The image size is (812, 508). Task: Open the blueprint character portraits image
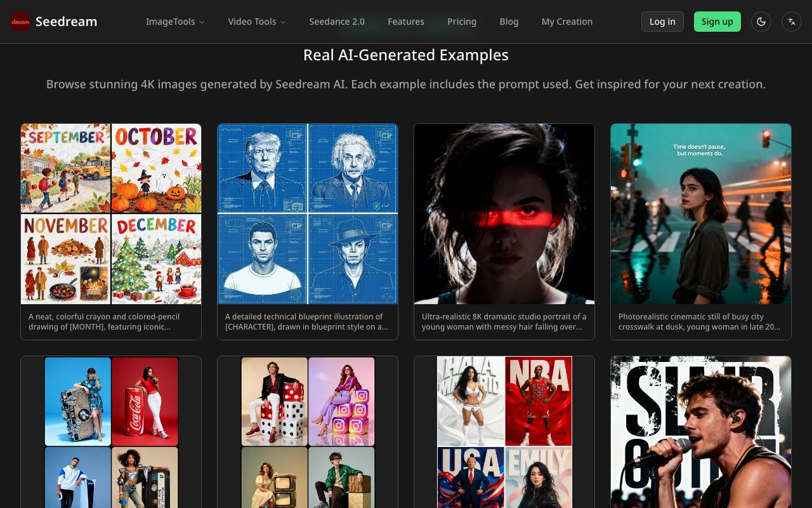(308, 214)
